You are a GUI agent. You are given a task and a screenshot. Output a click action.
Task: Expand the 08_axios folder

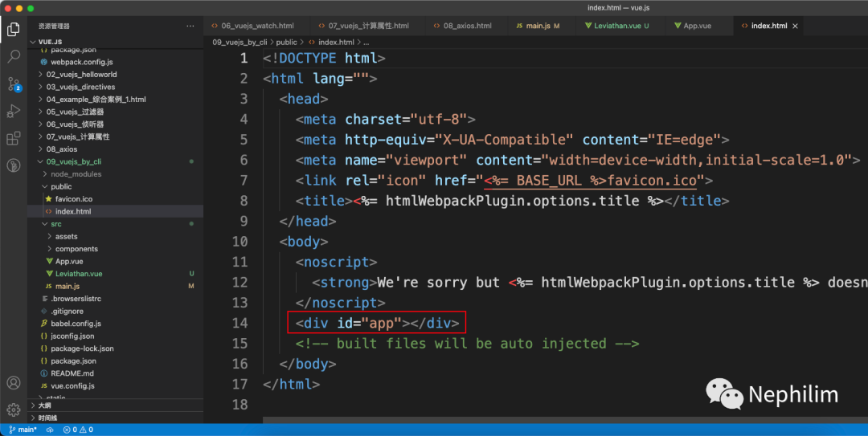[61, 149]
